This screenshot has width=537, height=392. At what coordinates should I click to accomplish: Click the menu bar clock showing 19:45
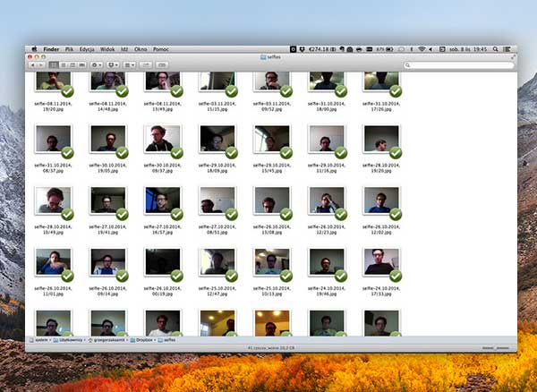[x=468, y=49]
